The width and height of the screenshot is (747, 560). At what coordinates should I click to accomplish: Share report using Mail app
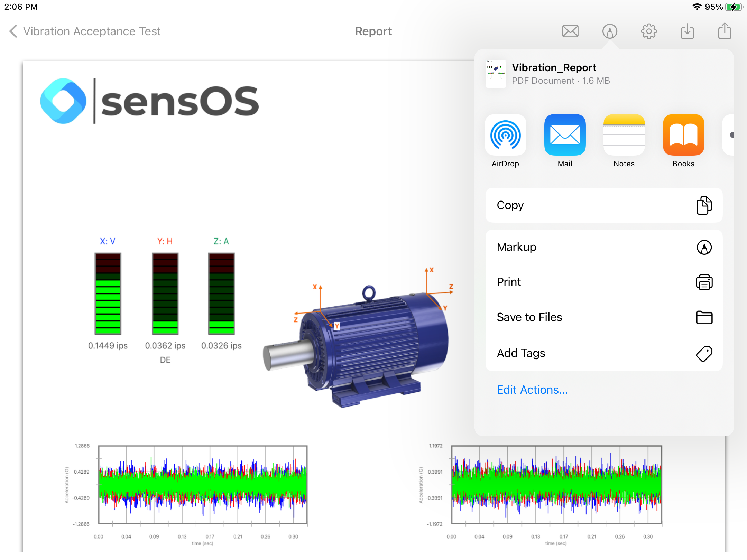565,141
